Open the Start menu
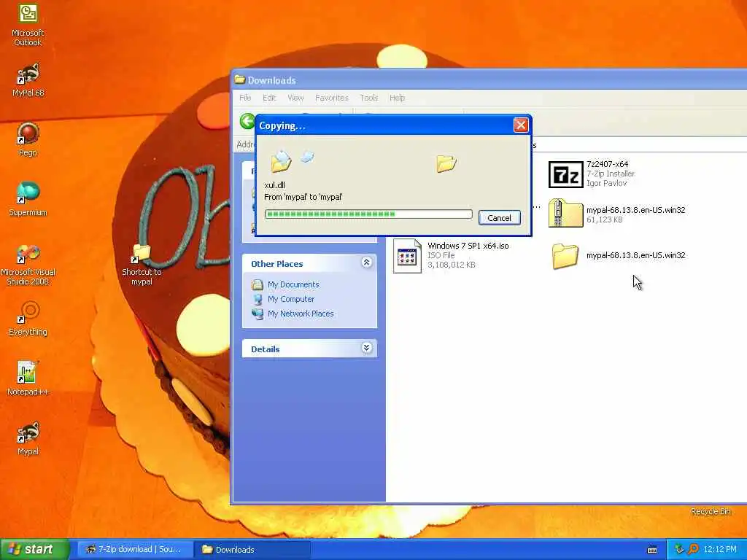The image size is (747, 560). coord(34,550)
